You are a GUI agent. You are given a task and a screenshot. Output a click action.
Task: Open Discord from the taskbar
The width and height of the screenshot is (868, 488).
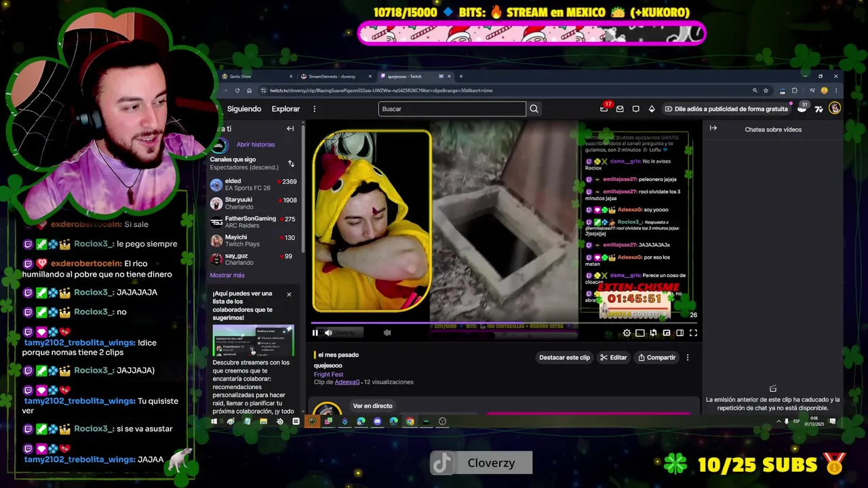(x=377, y=421)
